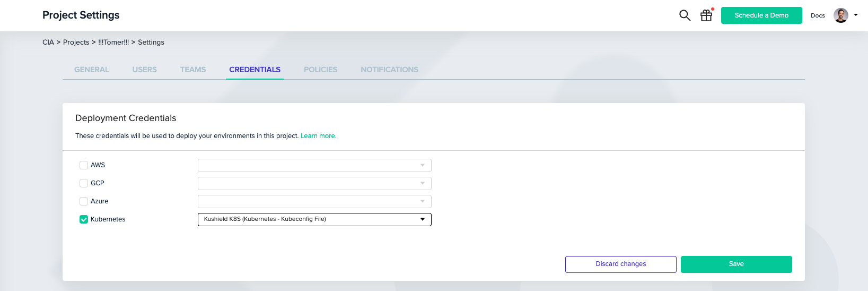Open the AWS credentials dropdown

314,165
